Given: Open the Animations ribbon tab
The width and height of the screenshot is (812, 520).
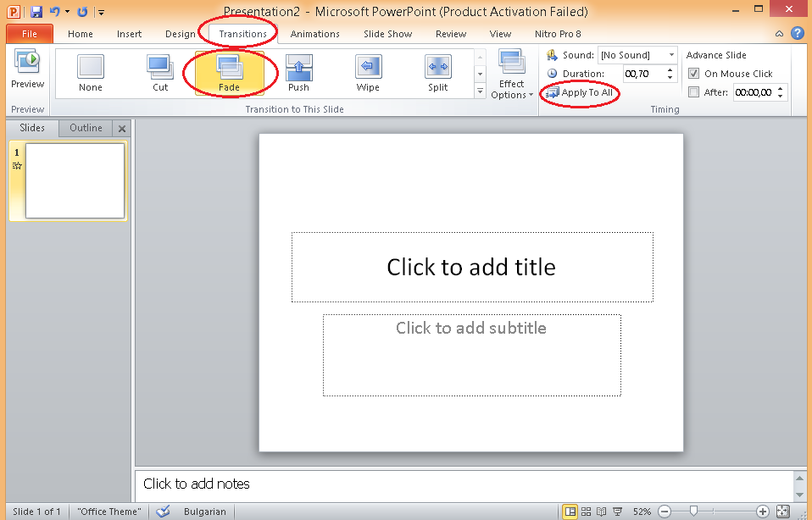Looking at the screenshot, I should (314, 34).
